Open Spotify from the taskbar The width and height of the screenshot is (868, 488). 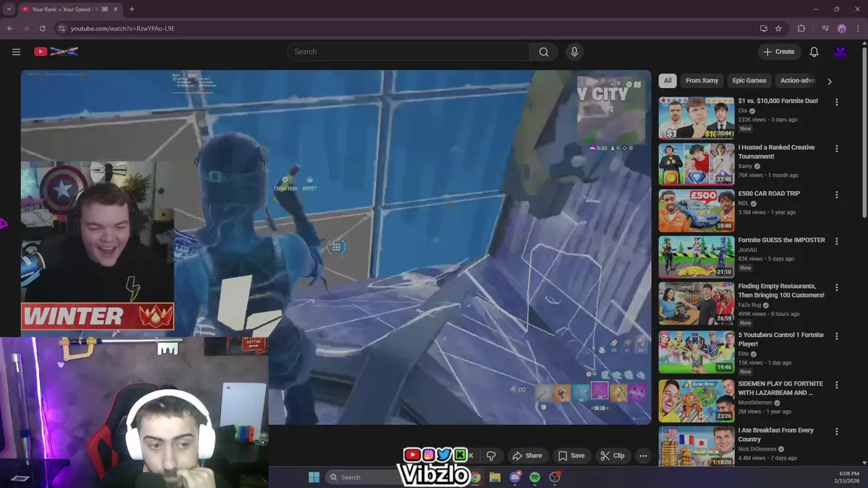tap(535, 477)
